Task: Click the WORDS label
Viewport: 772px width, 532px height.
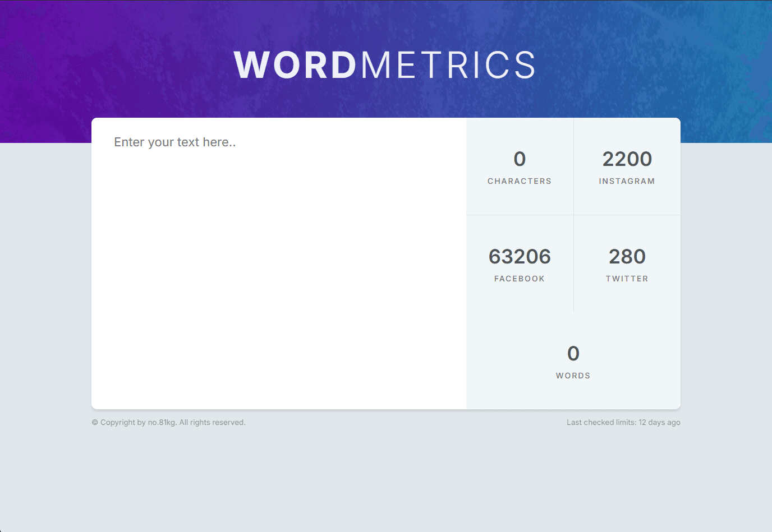Action: click(573, 376)
